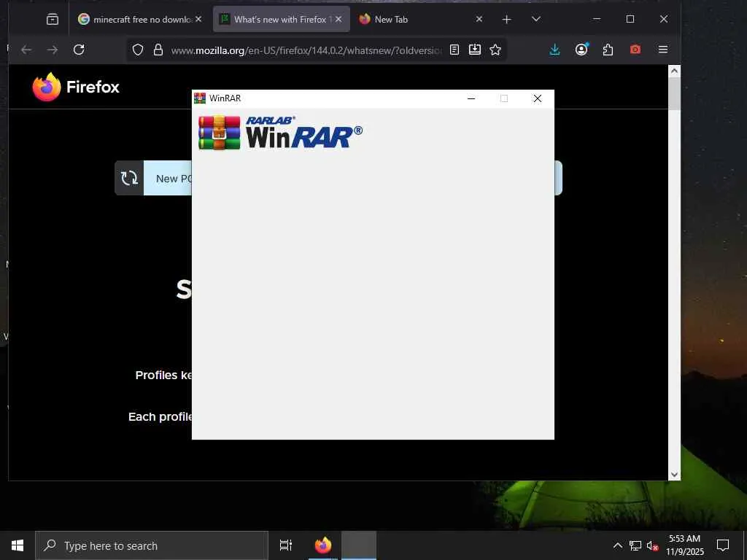This screenshot has width=747, height=560.
Task: Open the network status tray icon
Action: (x=635, y=545)
